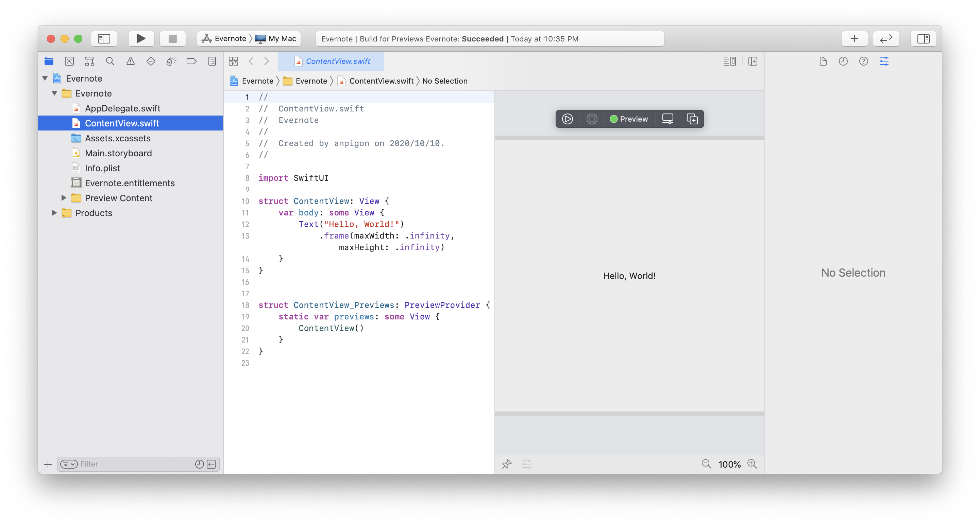
Task: Expand the Preview Content folder
Action: coord(64,198)
